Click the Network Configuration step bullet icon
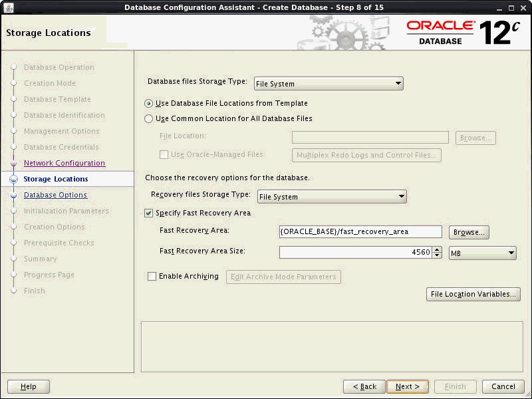 [13, 163]
